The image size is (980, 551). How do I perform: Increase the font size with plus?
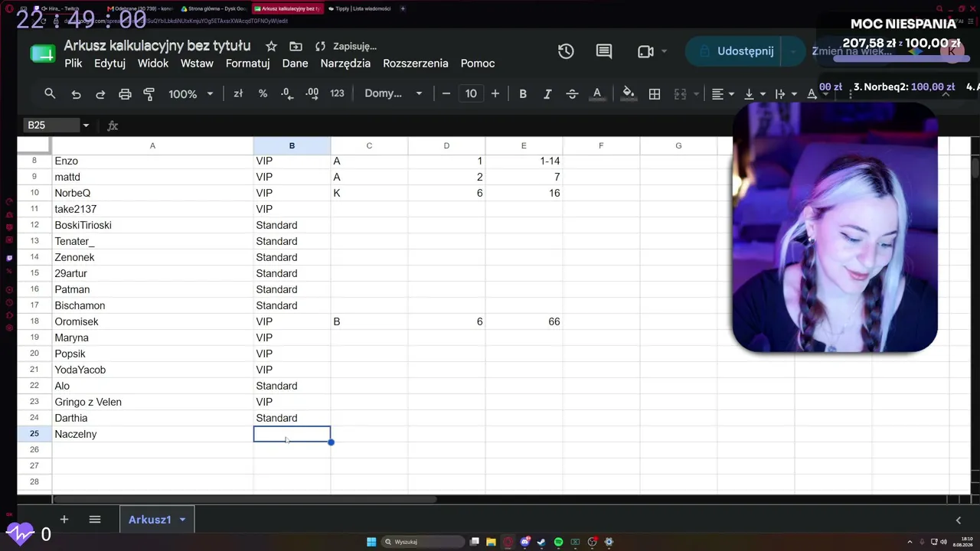click(495, 93)
